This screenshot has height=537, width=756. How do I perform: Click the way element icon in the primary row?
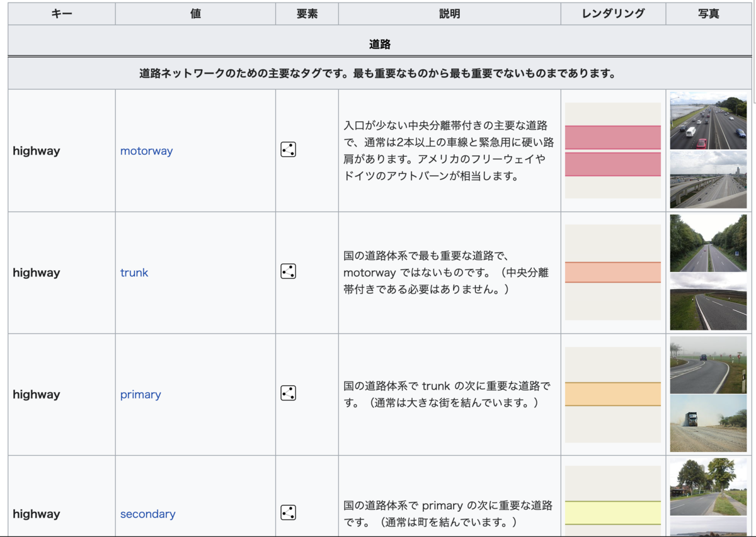point(288,393)
